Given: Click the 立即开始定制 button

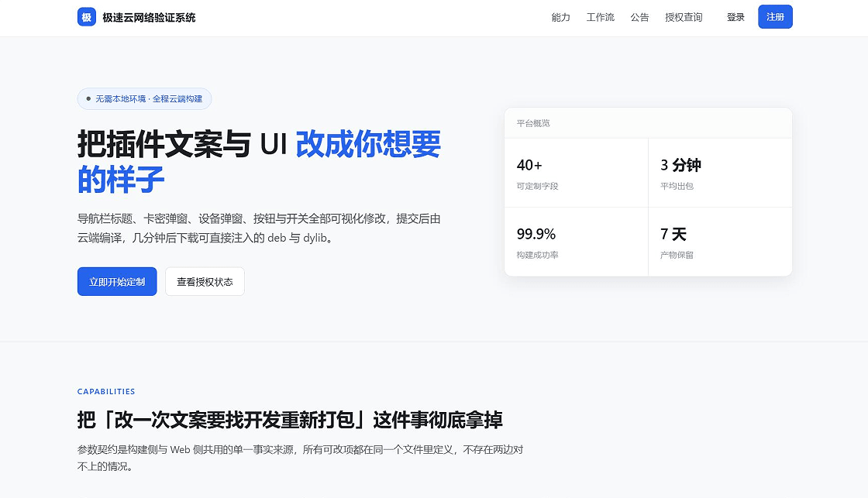Looking at the screenshot, I should pyautogui.click(x=117, y=282).
